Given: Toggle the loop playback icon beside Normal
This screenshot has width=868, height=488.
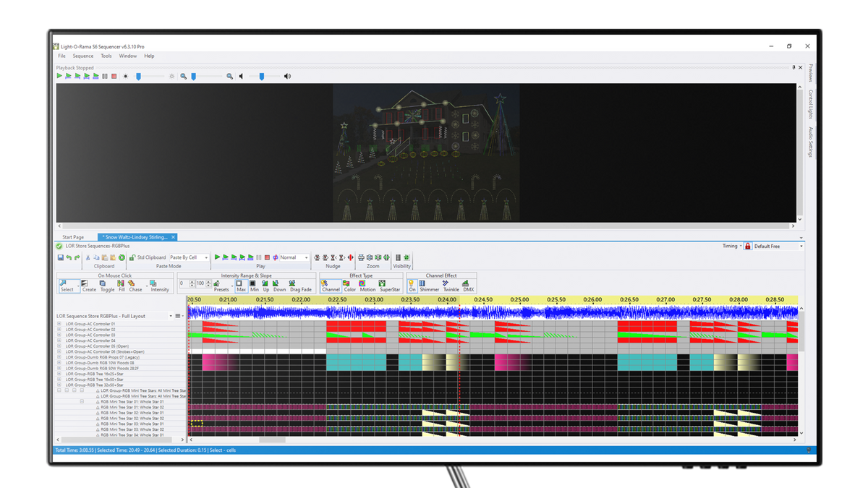Looking at the screenshot, I should (x=275, y=257).
